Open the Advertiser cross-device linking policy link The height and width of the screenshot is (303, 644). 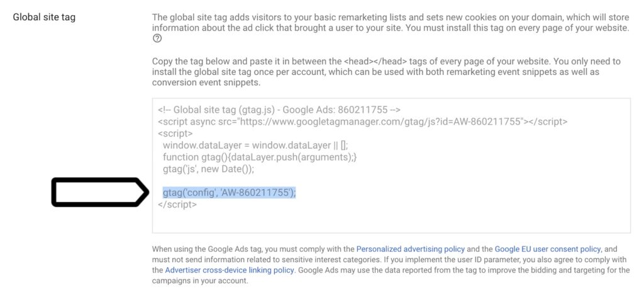coord(230,270)
